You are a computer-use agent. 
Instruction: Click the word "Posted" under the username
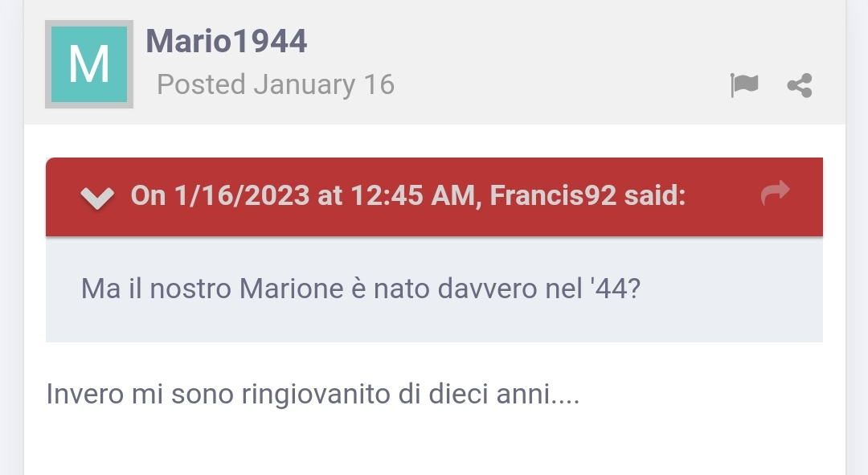[x=201, y=84]
